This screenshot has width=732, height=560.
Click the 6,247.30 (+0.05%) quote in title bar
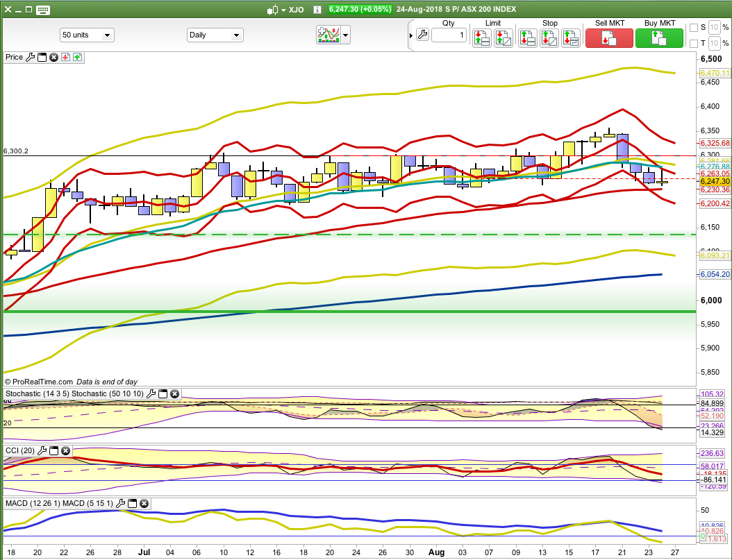[360, 9]
